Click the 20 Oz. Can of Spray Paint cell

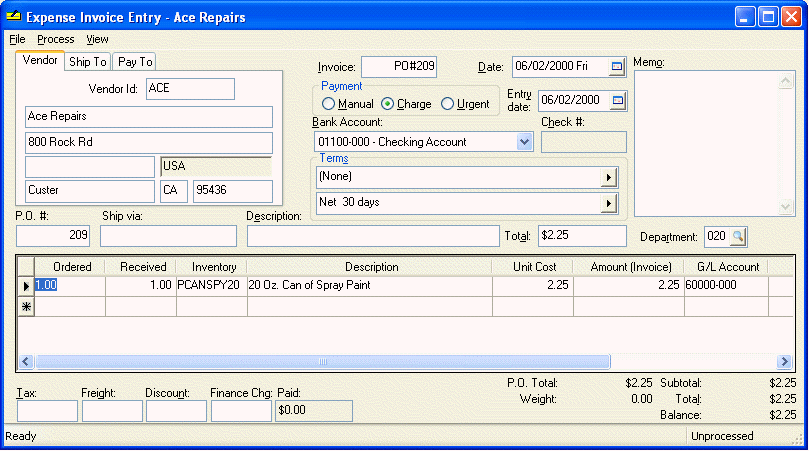pyautogui.click(x=369, y=285)
